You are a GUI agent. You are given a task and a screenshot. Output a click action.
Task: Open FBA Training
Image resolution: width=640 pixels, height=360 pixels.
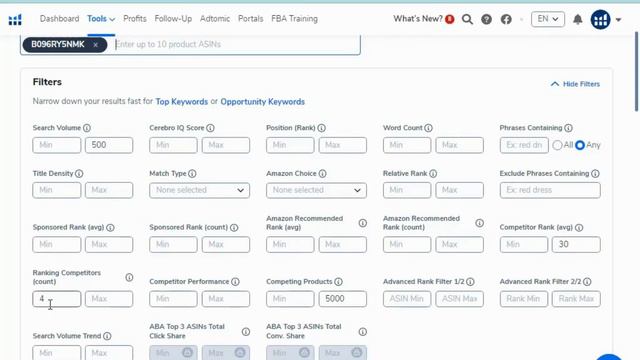coord(294,19)
